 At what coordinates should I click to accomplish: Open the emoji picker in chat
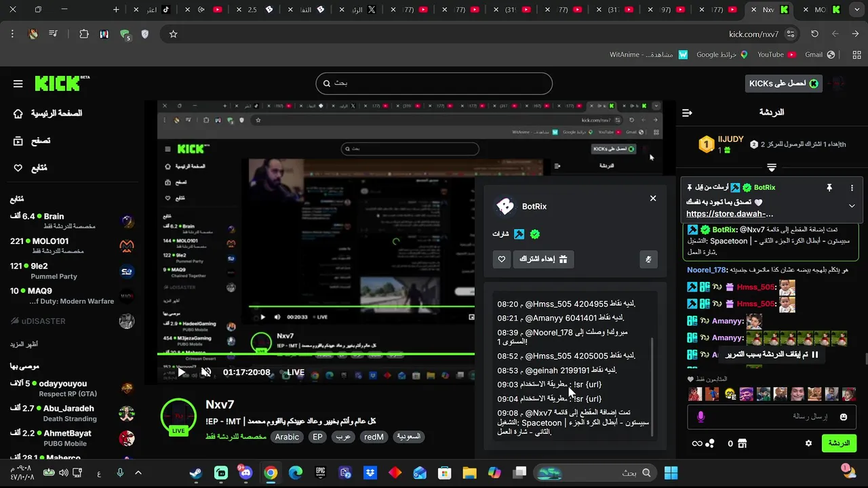click(x=844, y=417)
